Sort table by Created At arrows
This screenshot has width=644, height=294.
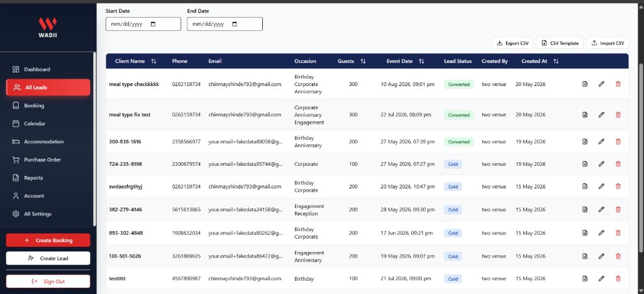[556, 61]
